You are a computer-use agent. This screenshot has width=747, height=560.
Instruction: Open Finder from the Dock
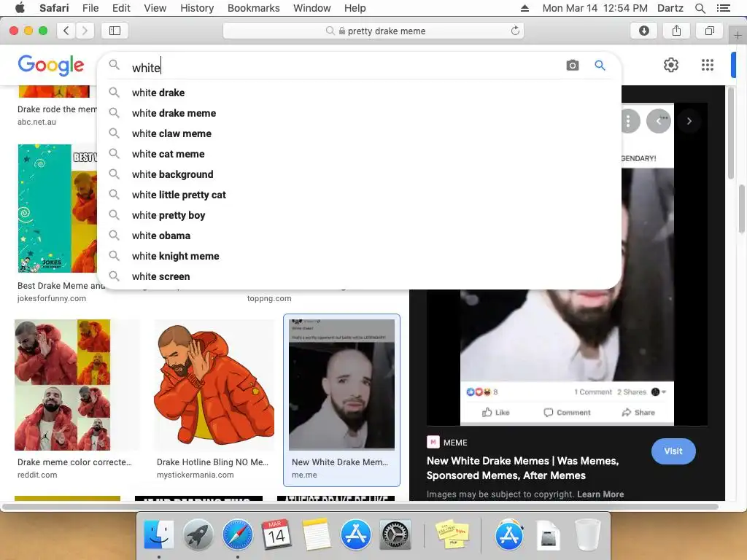point(158,534)
